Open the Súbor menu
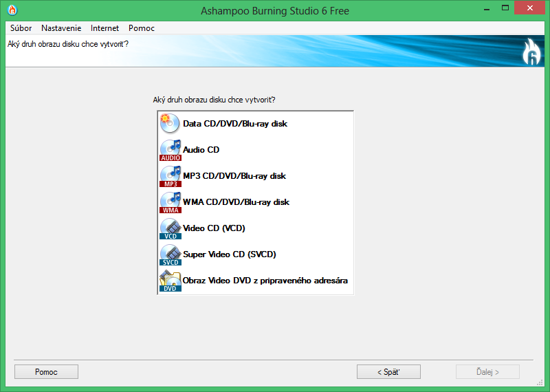 21,28
